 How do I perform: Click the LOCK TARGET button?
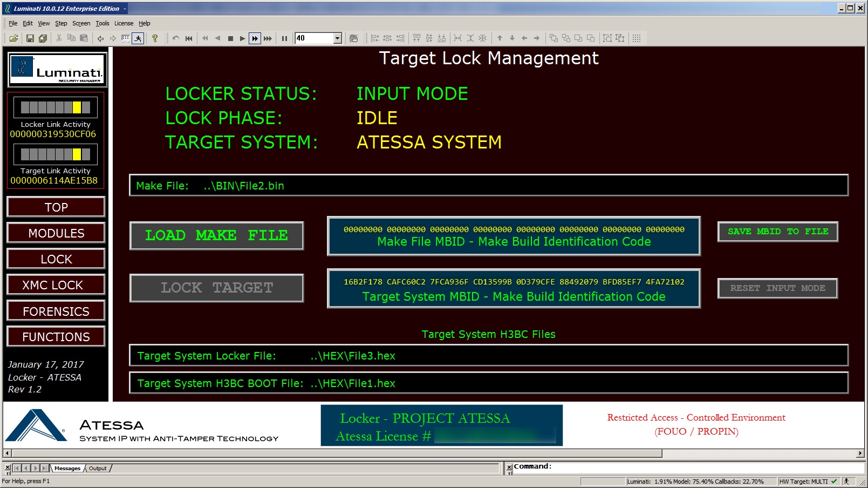pyautogui.click(x=217, y=288)
